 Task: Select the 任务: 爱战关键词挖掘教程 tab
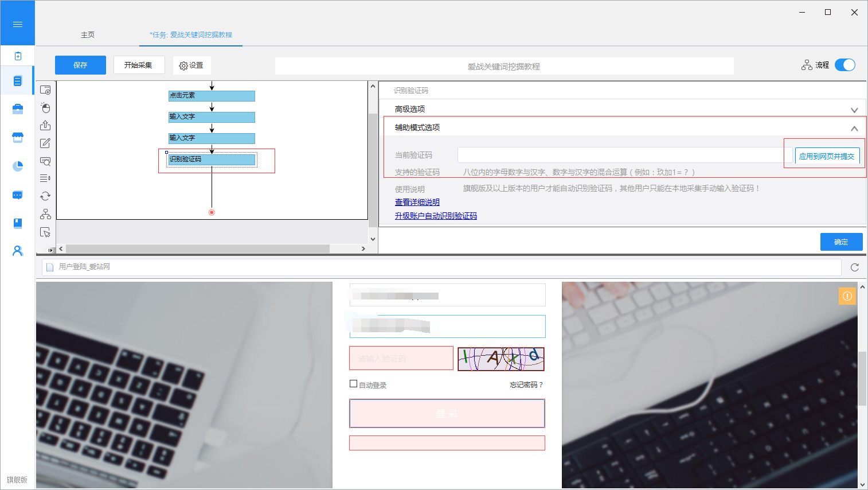[x=191, y=35]
